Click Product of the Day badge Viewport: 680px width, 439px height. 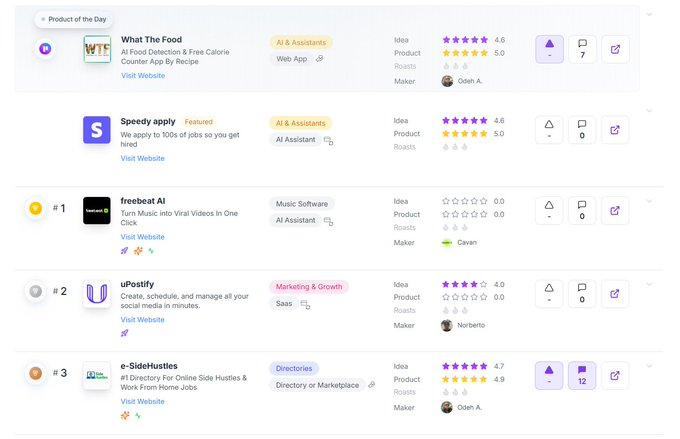[73, 20]
